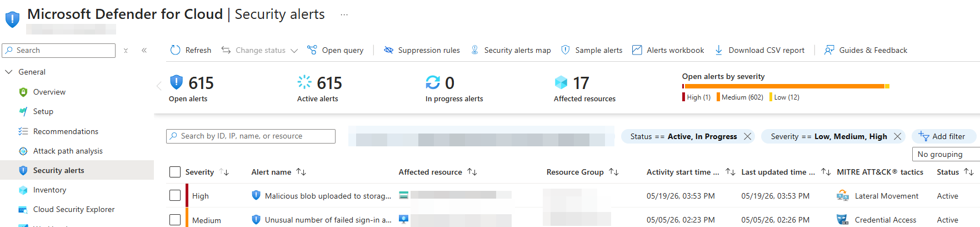Screen dimensions: 980x227
Task: Open Guides & Feedback
Action: pyautogui.click(x=866, y=50)
